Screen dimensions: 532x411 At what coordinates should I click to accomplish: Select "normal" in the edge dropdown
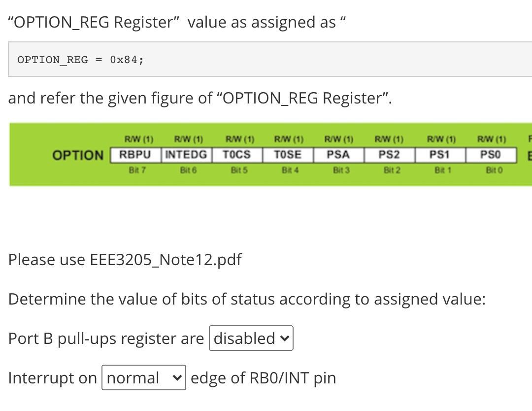click(143, 377)
